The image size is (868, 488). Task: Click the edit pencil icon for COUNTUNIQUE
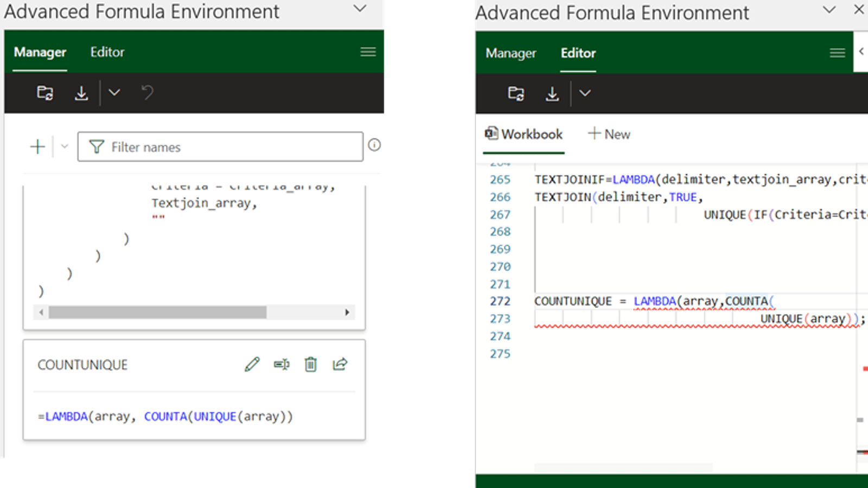[252, 364]
